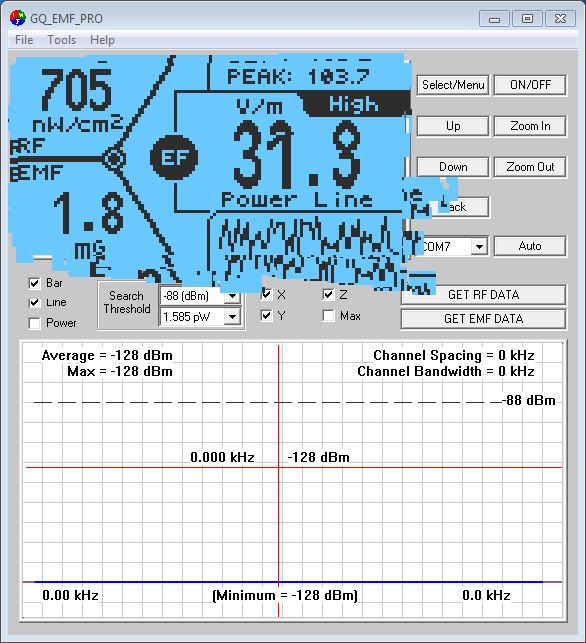The image size is (586, 643).
Task: Click the GET RF DATA button
Action: 483,295
